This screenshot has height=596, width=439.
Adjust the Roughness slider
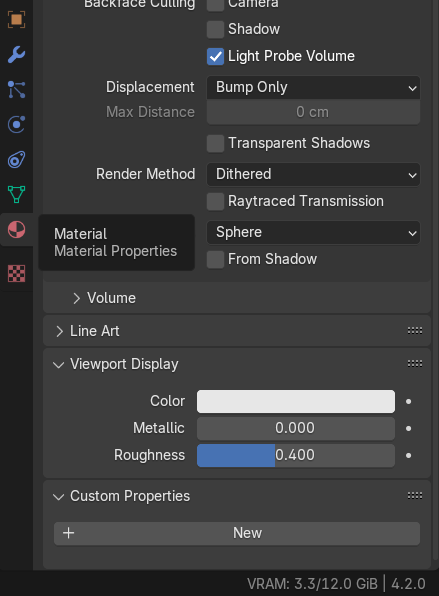(296, 455)
